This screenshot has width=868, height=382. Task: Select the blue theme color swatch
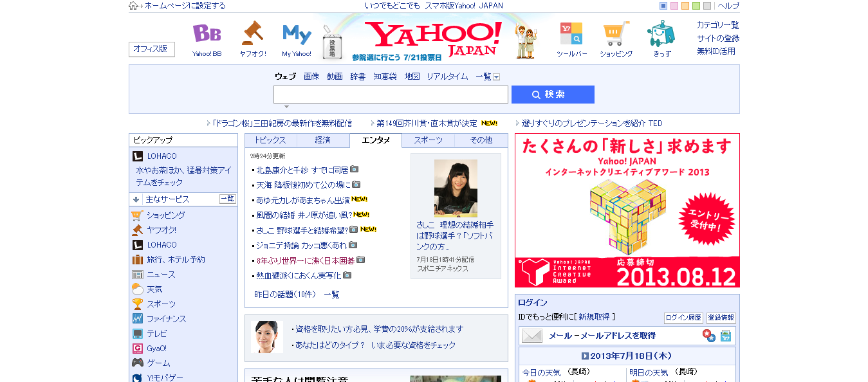(x=663, y=6)
